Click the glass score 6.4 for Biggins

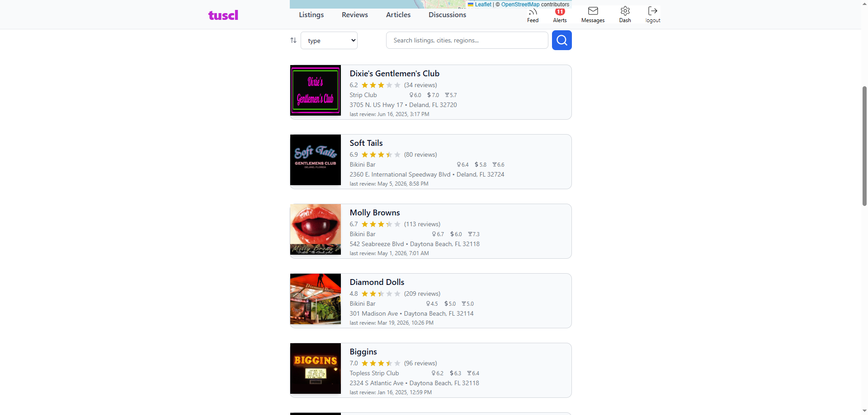pos(473,373)
